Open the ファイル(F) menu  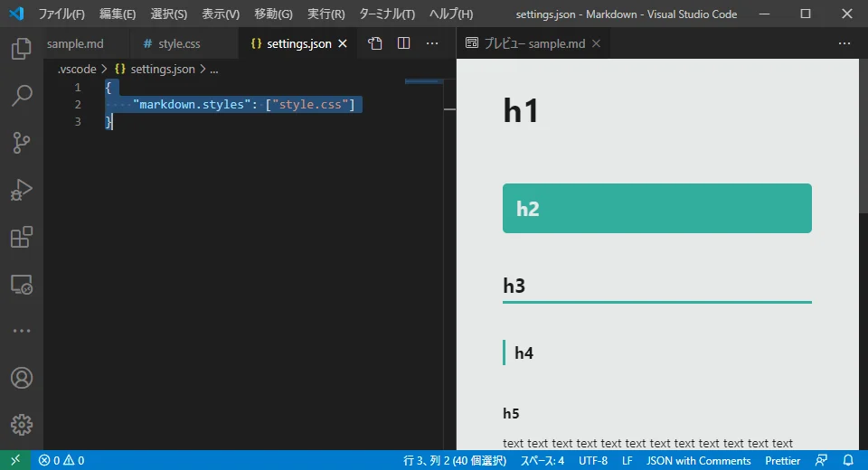click(x=61, y=14)
